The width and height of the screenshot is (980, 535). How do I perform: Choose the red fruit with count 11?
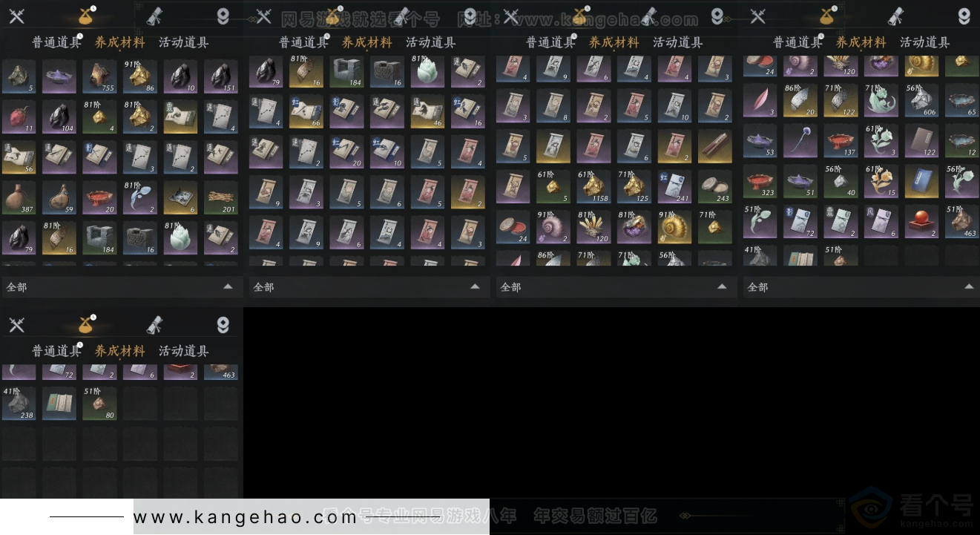tap(19, 116)
